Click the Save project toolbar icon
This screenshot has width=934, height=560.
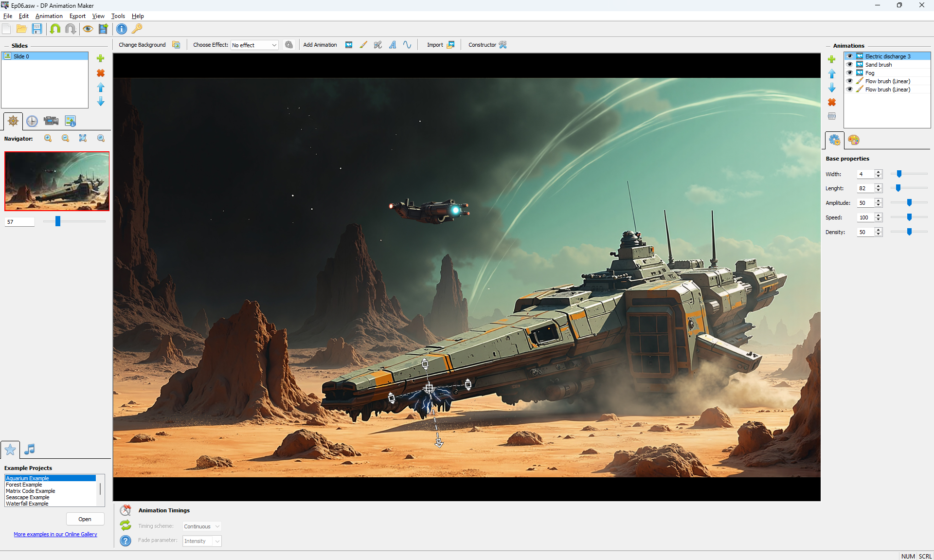tap(37, 29)
